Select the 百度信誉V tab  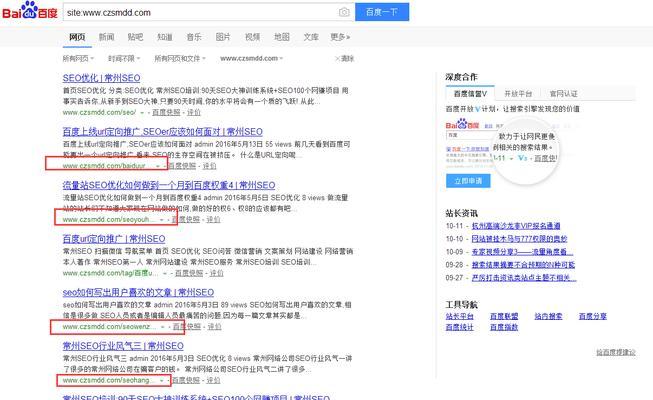click(470, 93)
